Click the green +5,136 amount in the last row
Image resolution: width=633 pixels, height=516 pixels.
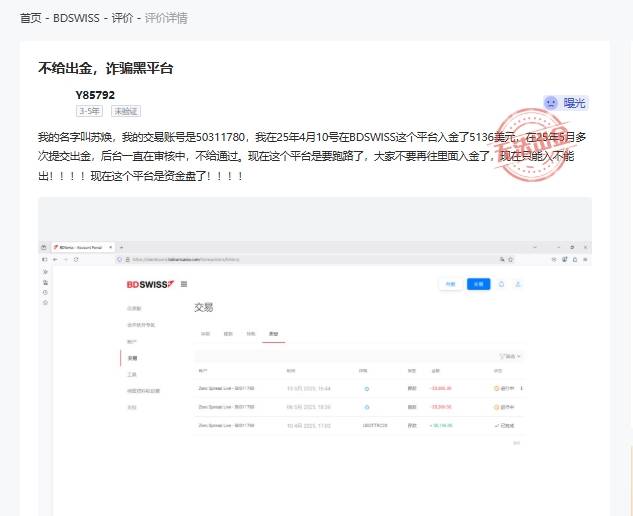[441, 426]
